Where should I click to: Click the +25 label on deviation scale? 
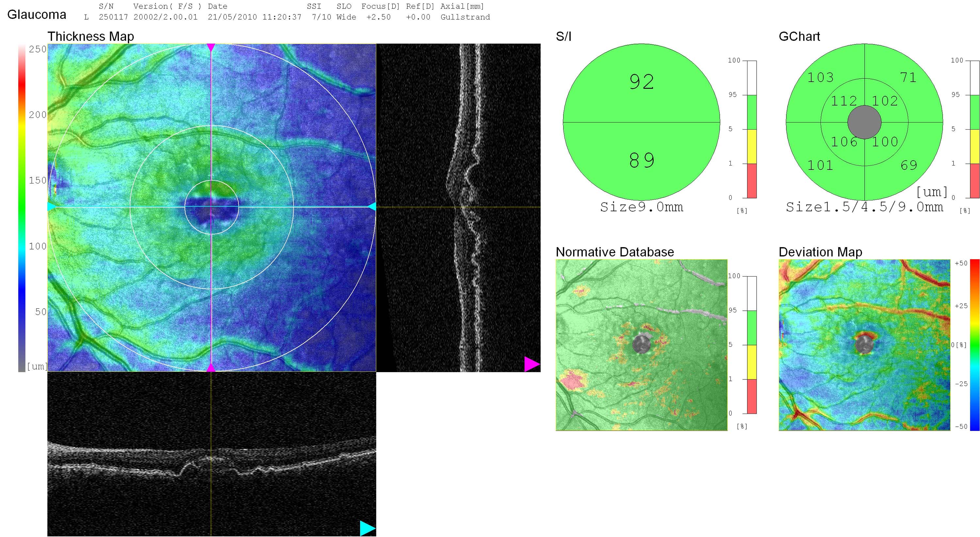(x=961, y=306)
